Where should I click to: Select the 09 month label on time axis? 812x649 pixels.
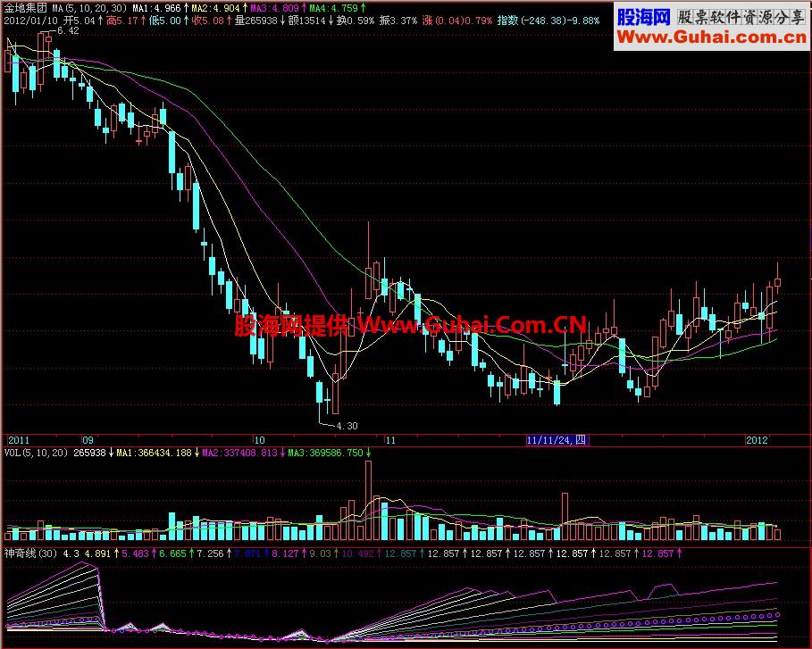[88, 440]
